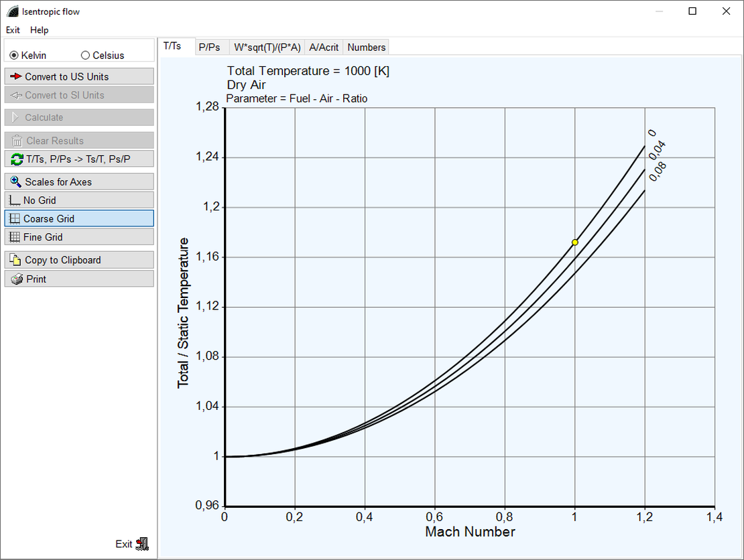
Task: Click the printer icon on Print button
Action: [17, 279]
